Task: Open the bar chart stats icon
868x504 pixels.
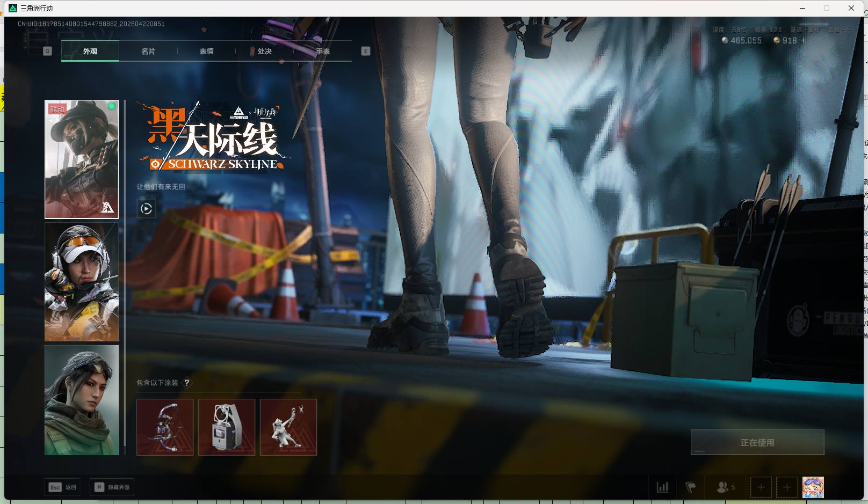Action: [662, 487]
